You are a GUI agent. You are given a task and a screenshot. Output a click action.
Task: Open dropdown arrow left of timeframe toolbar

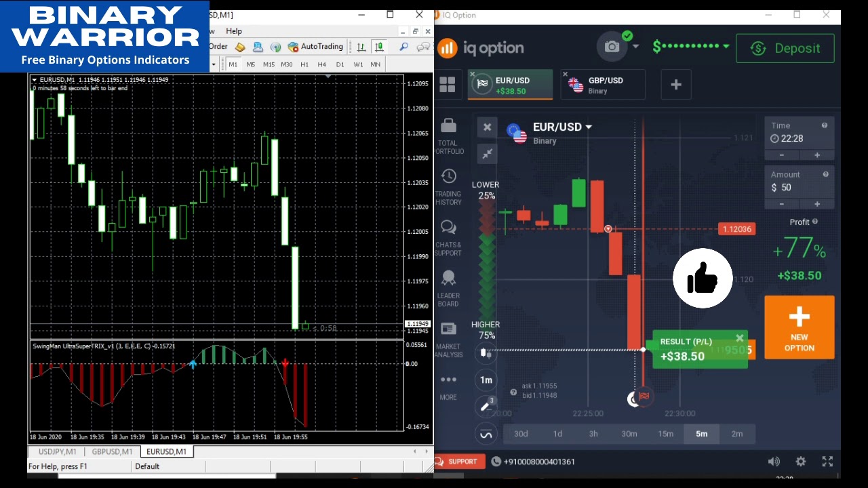(x=214, y=64)
